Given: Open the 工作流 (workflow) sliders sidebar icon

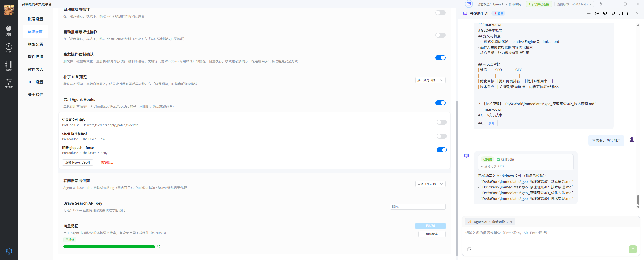Looking at the screenshot, I should pyautogui.click(x=9, y=83).
